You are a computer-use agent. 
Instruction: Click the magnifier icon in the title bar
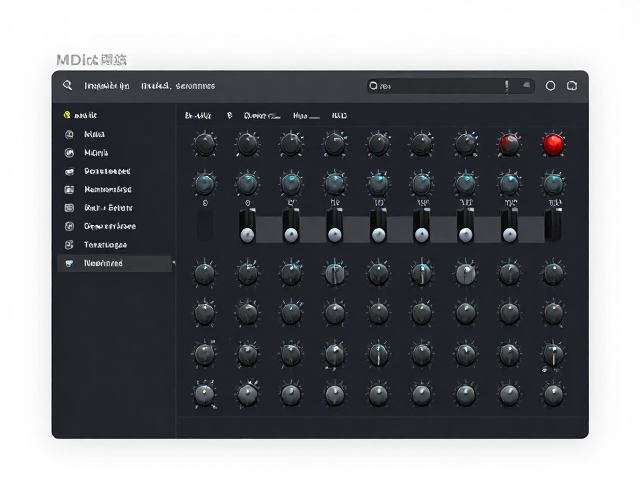[67, 85]
